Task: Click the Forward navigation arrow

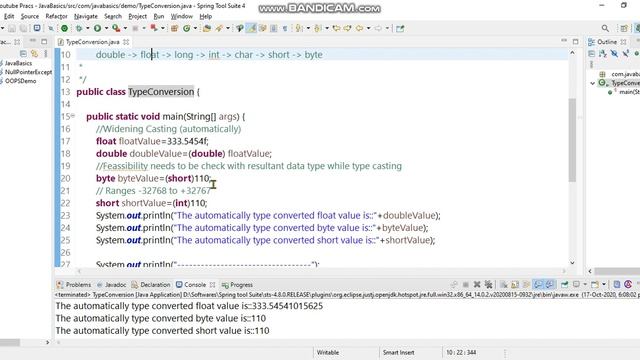Action: pyautogui.click(x=378, y=28)
